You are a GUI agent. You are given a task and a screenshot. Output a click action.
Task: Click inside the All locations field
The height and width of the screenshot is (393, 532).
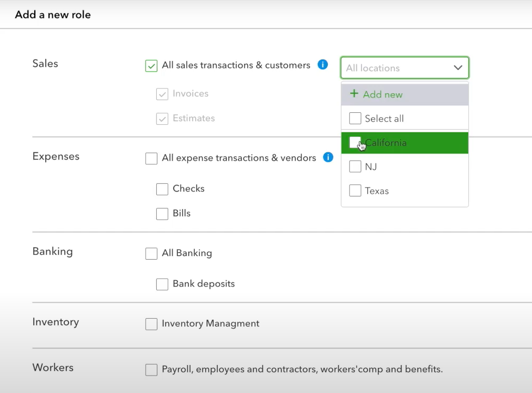[405, 67]
